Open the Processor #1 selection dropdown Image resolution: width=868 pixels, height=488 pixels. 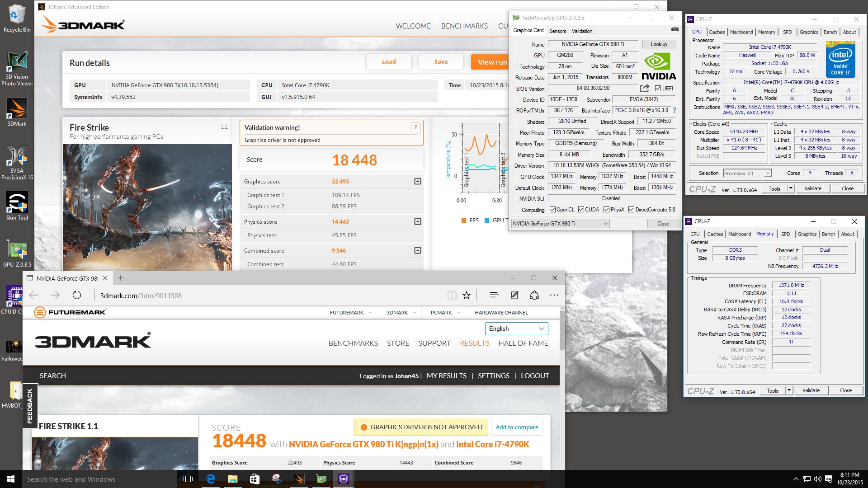[x=747, y=174]
